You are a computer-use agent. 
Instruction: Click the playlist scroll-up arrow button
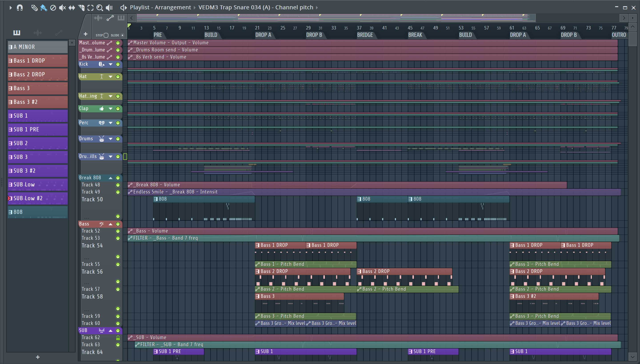click(x=633, y=26)
